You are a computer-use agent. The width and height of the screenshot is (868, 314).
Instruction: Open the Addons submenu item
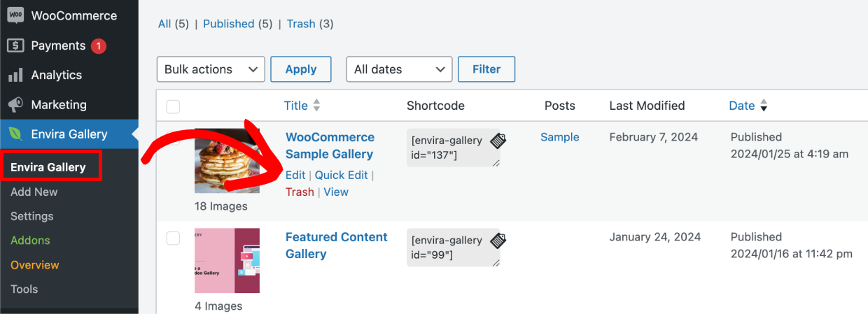coord(30,240)
